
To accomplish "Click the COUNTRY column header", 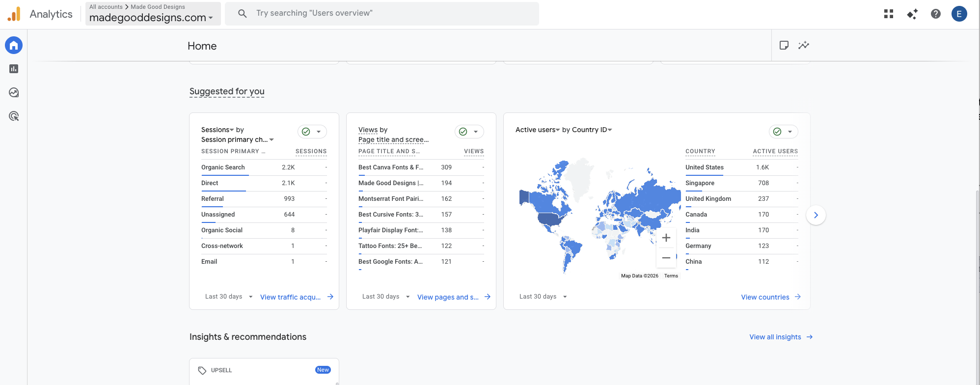I will pyautogui.click(x=700, y=151).
